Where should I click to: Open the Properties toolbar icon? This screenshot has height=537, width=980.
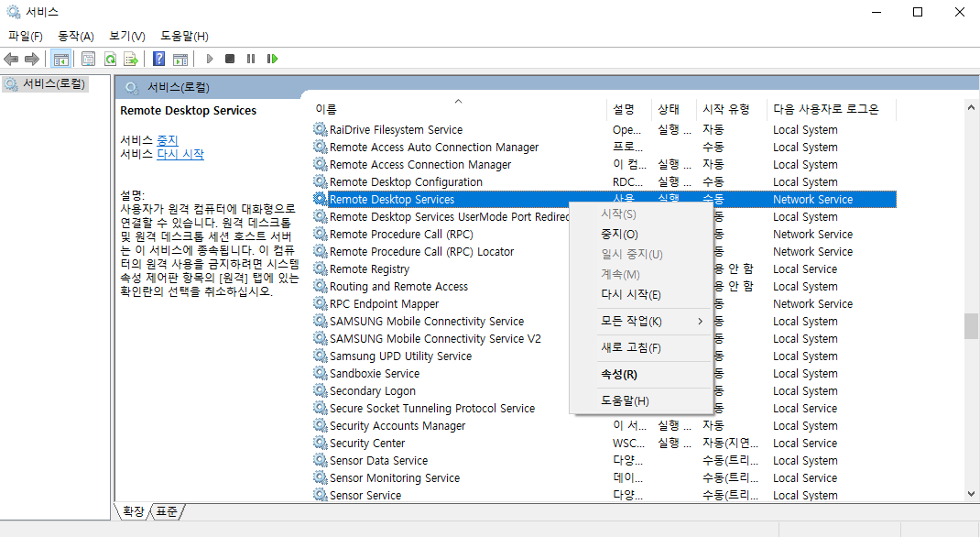coord(88,59)
